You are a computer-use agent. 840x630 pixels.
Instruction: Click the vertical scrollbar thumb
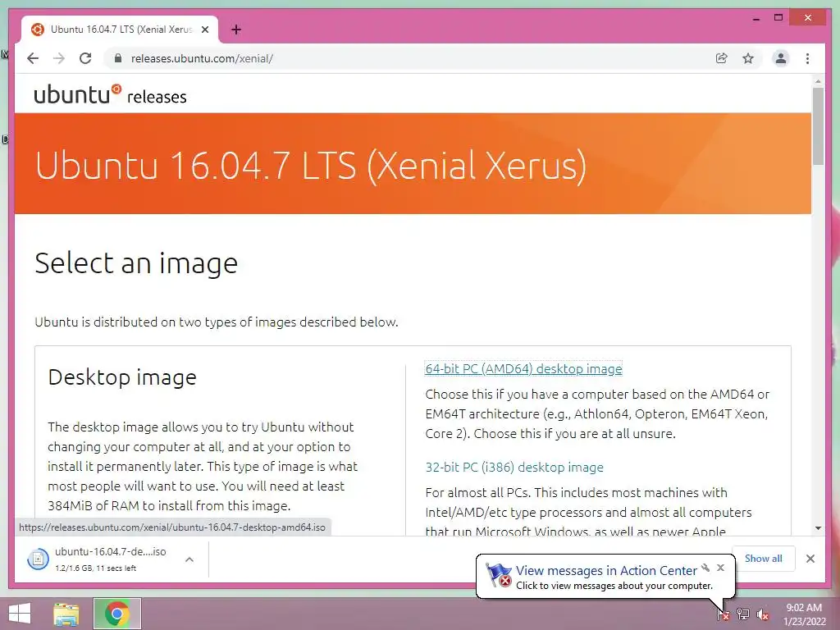point(818,126)
